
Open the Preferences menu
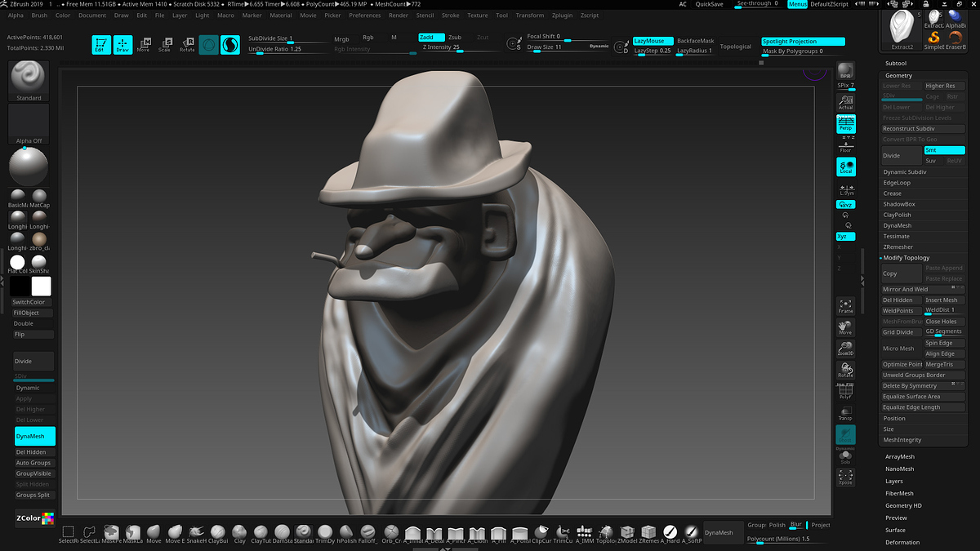pyautogui.click(x=364, y=16)
